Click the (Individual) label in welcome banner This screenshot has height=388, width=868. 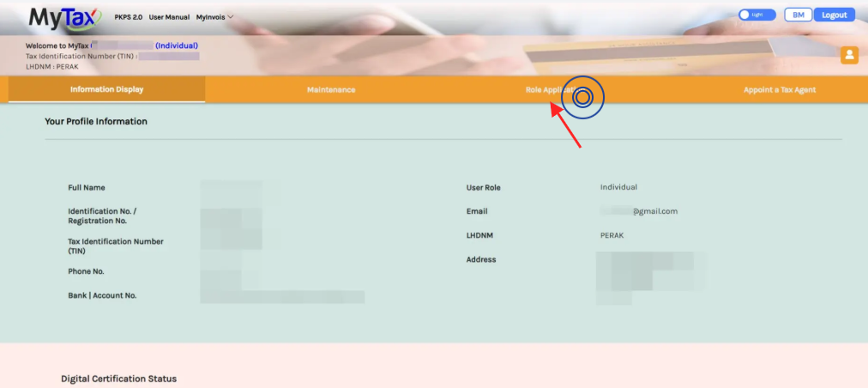point(177,45)
